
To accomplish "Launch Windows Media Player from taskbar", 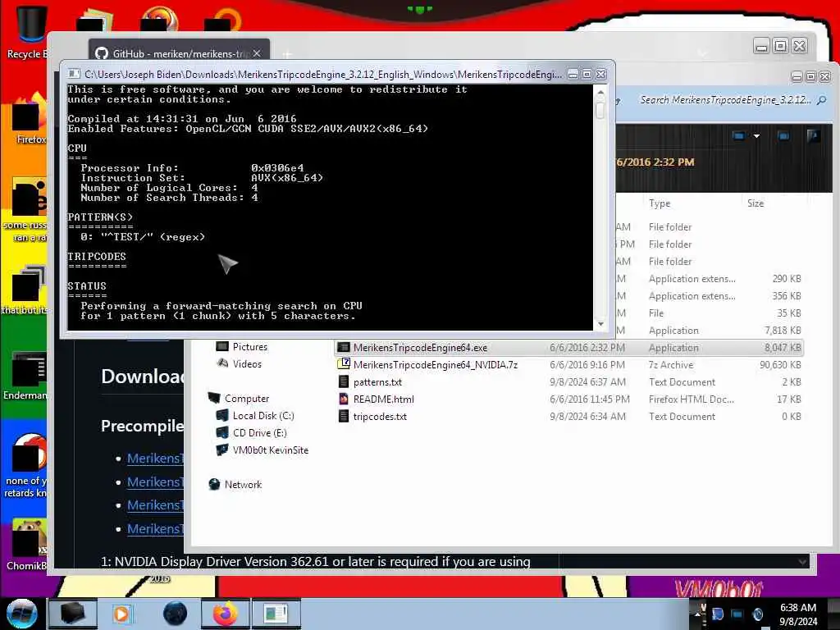I will (122, 614).
